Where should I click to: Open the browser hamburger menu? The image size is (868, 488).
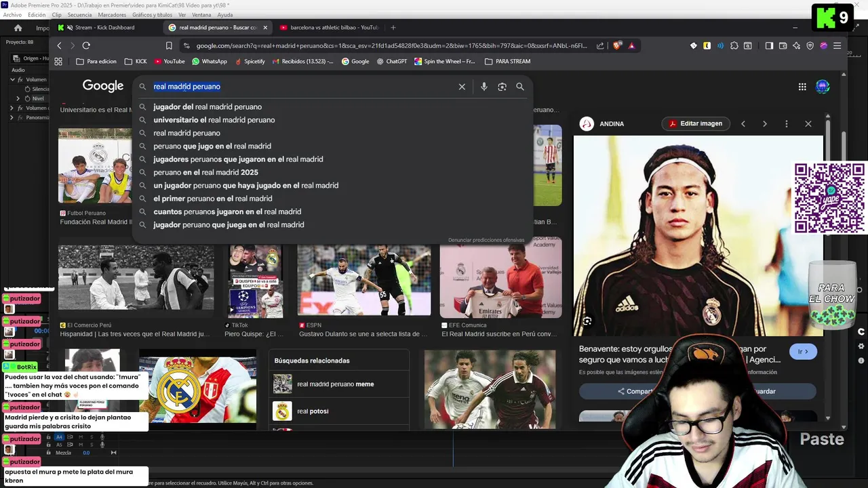837,45
